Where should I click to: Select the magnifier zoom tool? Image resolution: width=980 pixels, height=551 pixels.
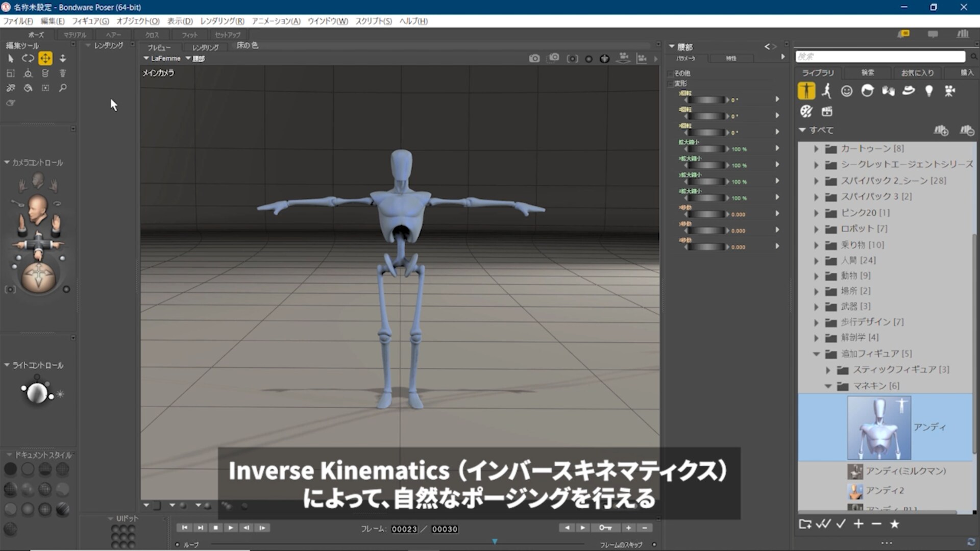(63, 88)
